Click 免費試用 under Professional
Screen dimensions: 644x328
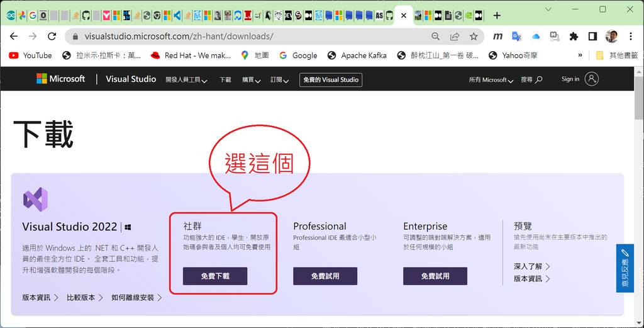(x=325, y=276)
